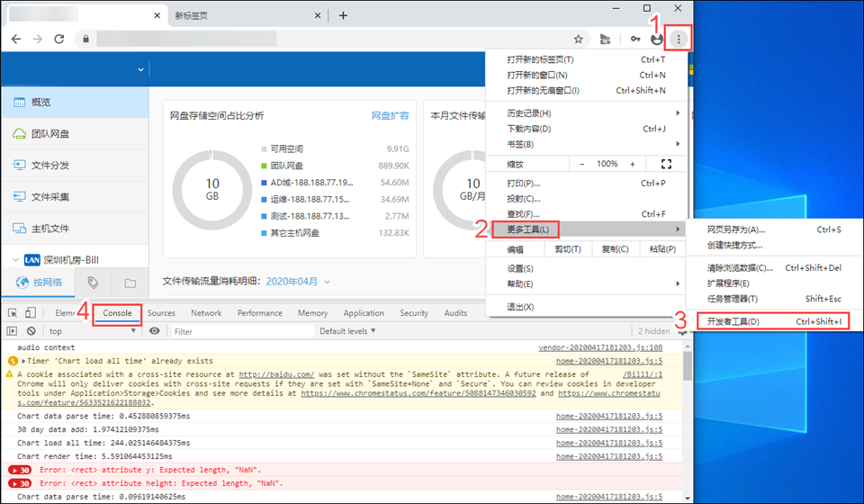The width and height of the screenshot is (864, 504).
Task: Click 网盘扩容 link
Action: coord(390,116)
